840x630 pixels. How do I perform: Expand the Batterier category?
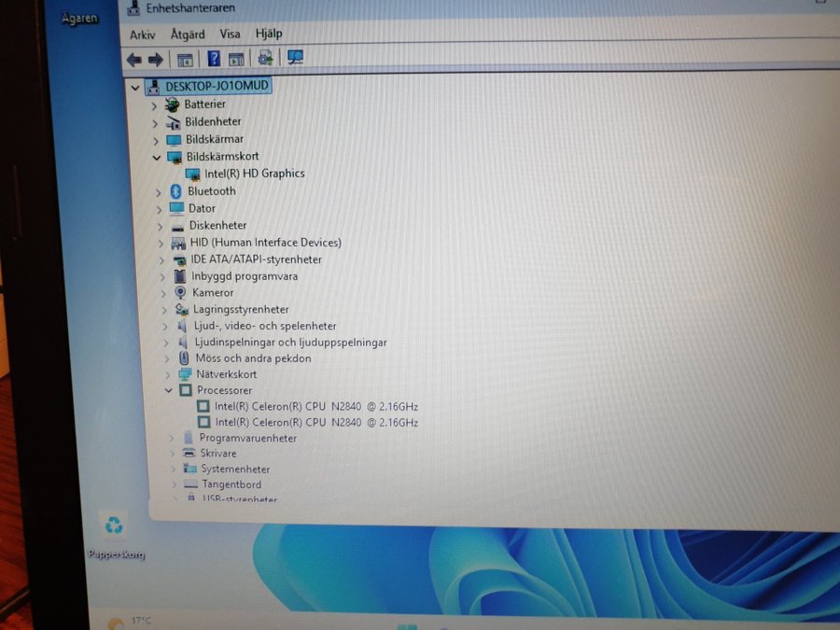point(154,106)
